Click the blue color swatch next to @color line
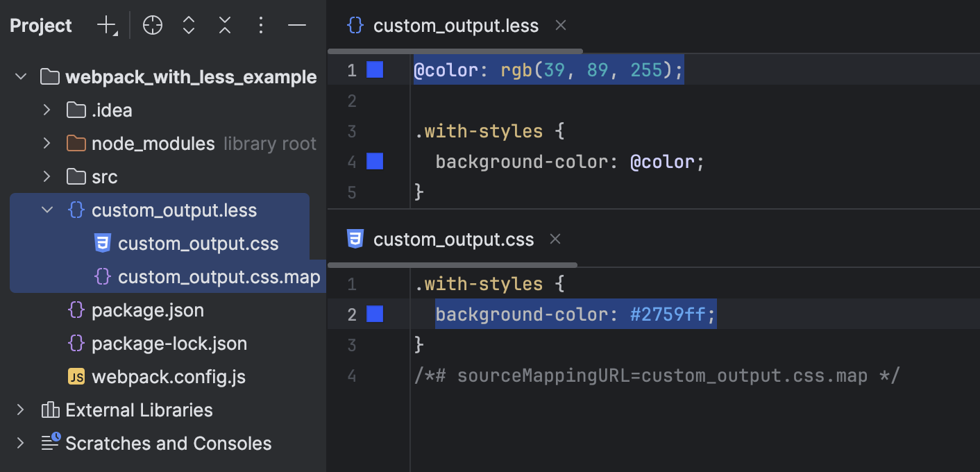980x472 pixels. 374,69
